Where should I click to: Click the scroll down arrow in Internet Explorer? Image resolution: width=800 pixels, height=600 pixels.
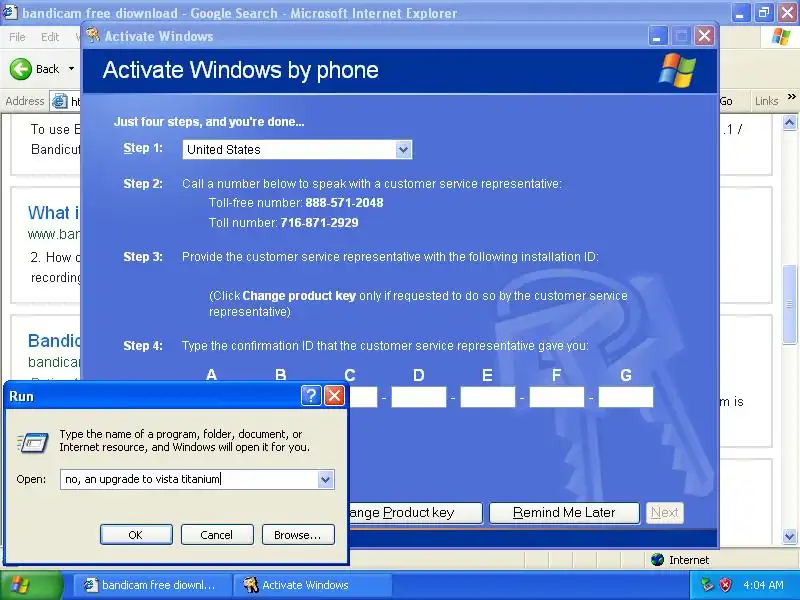789,537
